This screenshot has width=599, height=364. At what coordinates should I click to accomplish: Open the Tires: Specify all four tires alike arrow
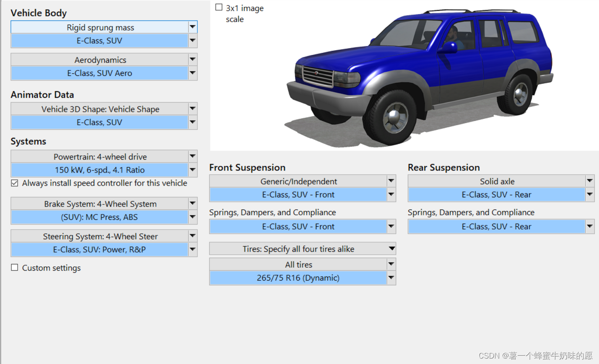click(391, 248)
